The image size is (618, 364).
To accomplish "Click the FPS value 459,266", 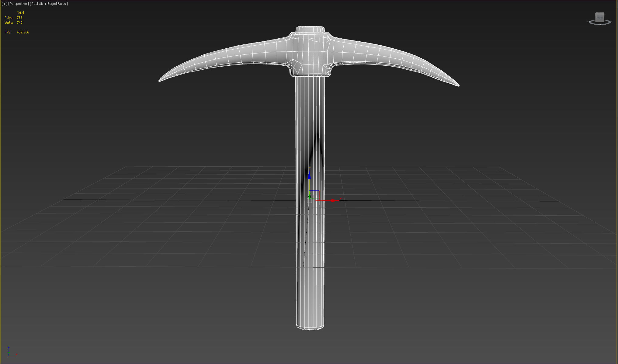I will [23, 32].
